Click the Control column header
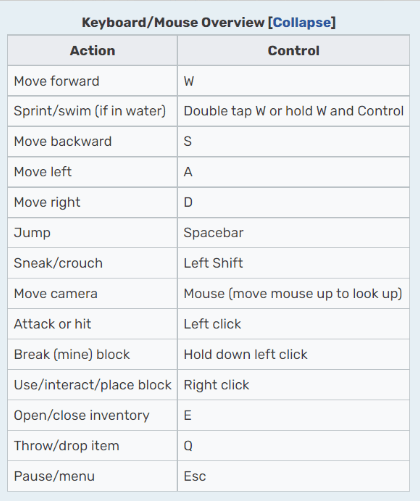 [293, 50]
